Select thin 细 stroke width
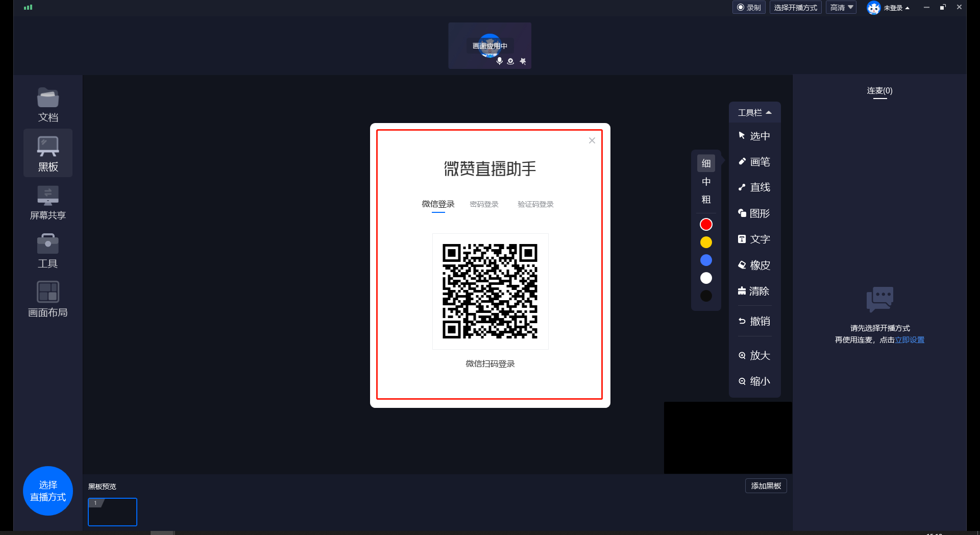This screenshot has width=980, height=535. (706, 163)
